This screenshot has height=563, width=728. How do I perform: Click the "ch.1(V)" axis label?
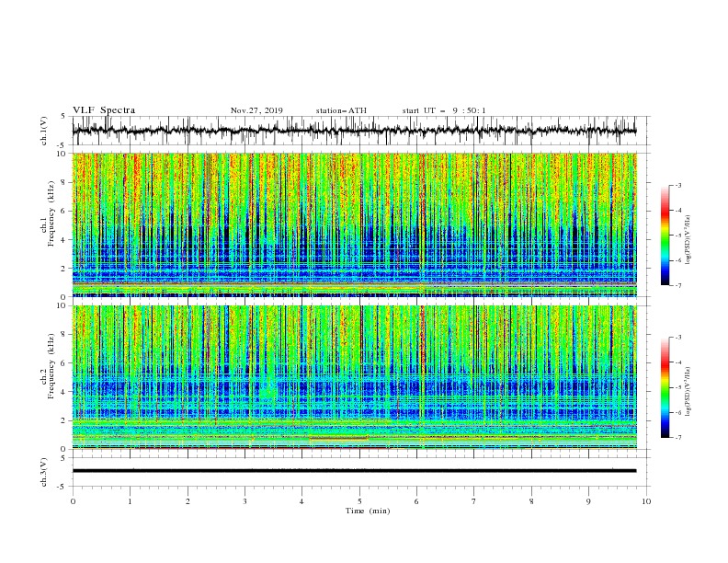click(x=44, y=131)
